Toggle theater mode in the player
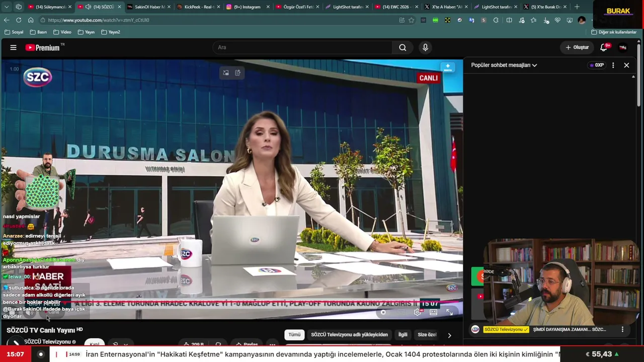644x362 pixels. pyautogui.click(x=433, y=312)
